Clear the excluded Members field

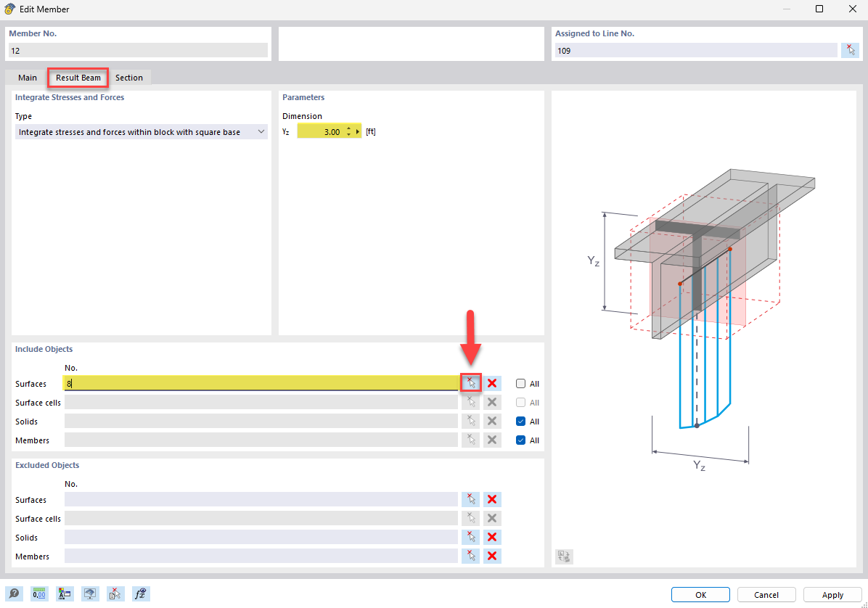pos(492,556)
